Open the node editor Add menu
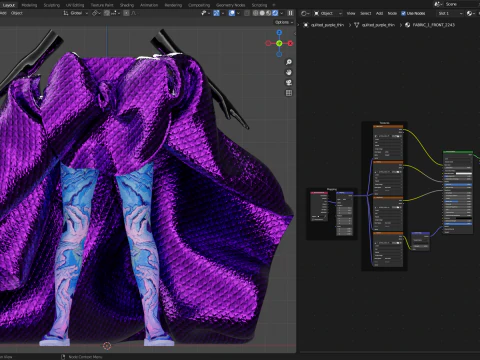The height and width of the screenshot is (360, 480). click(379, 13)
